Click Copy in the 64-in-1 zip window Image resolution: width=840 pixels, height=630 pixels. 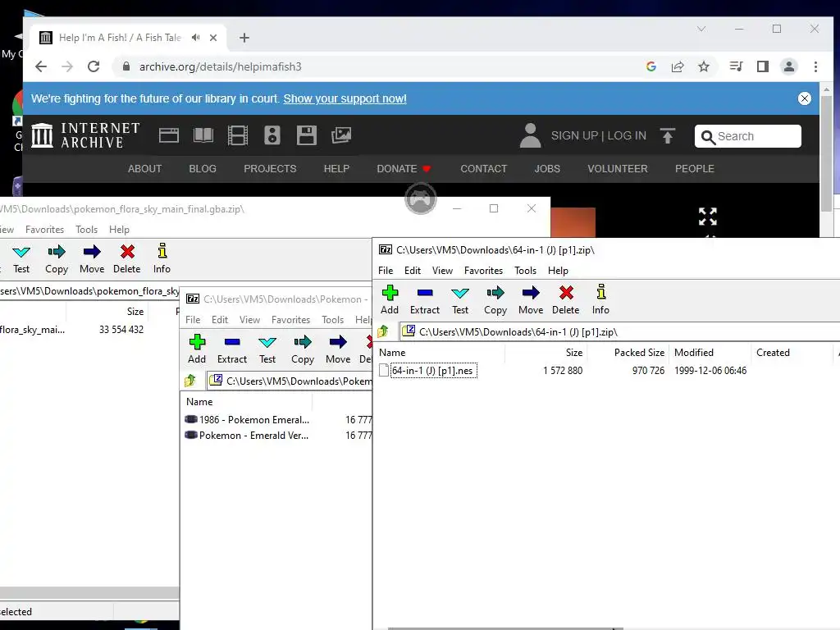click(x=495, y=299)
